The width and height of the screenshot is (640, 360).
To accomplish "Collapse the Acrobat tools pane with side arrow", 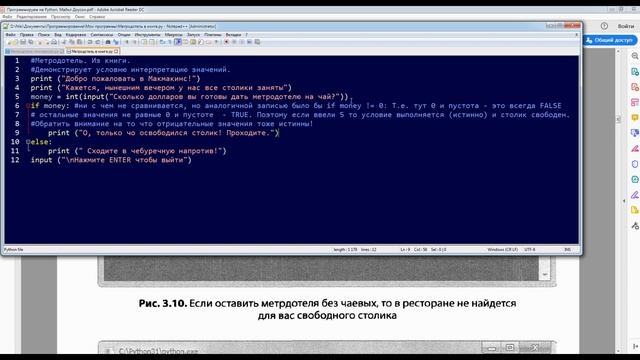I will click(x=624, y=201).
